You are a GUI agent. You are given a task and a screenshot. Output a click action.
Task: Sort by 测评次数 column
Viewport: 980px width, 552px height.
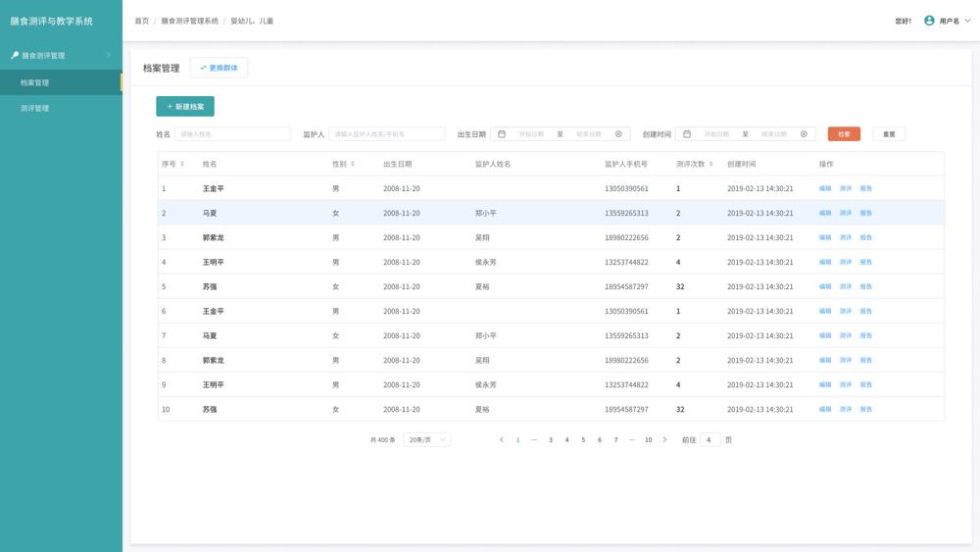(x=710, y=164)
